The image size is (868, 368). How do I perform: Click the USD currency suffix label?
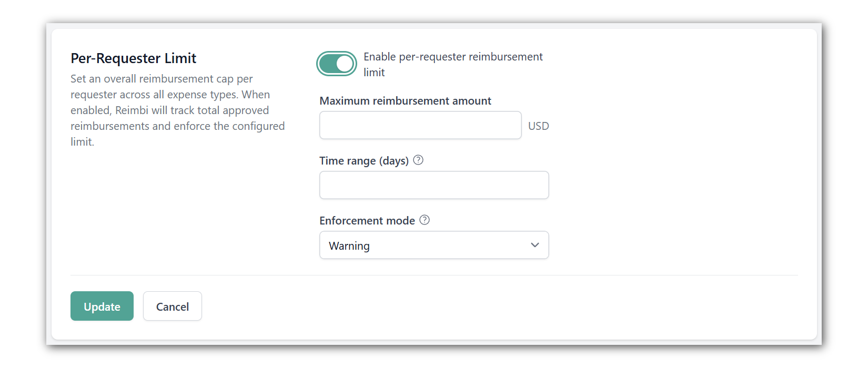pyautogui.click(x=539, y=126)
